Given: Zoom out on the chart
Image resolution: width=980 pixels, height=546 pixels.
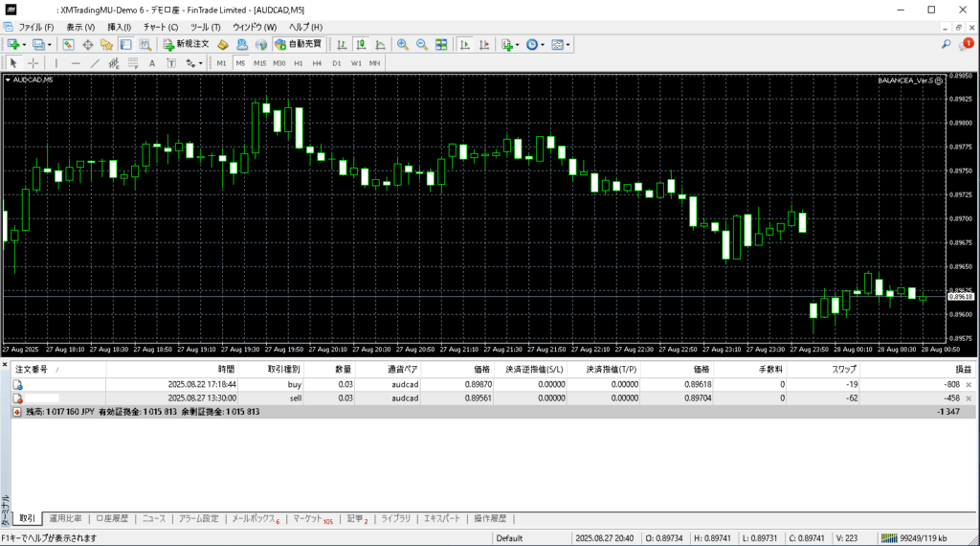Looking at the screenshot, I should click(422, 44).
